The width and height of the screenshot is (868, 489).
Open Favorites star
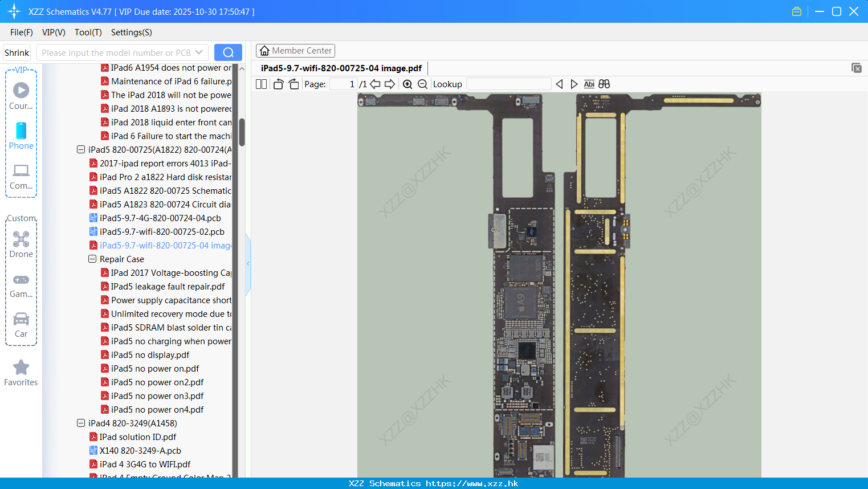(x=21, y=373)
